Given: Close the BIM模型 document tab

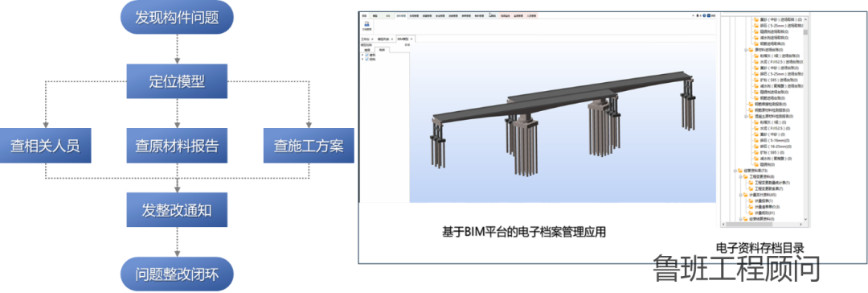Looking at the screenshot, I should coord(411,39).
